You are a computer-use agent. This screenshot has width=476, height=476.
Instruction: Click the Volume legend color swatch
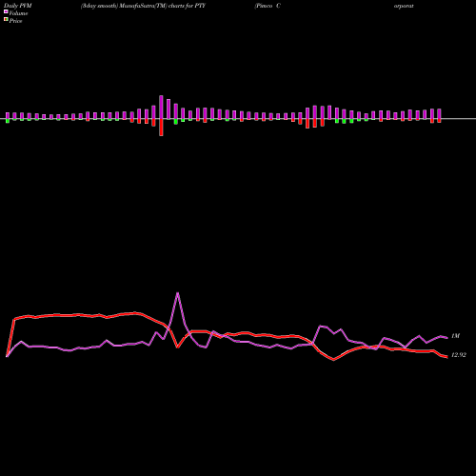[6, 11]
